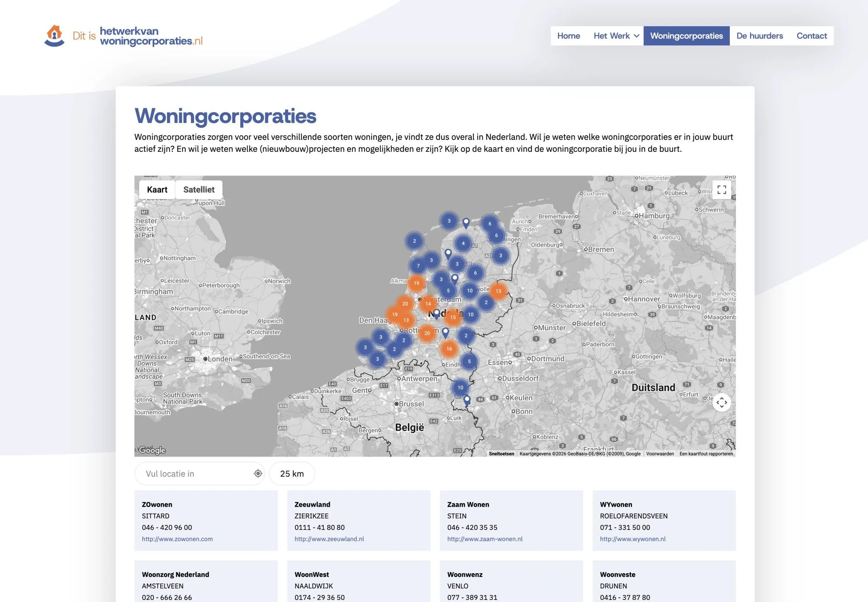
Task: Open the zowonen.com website link
Action: point(177,539)
